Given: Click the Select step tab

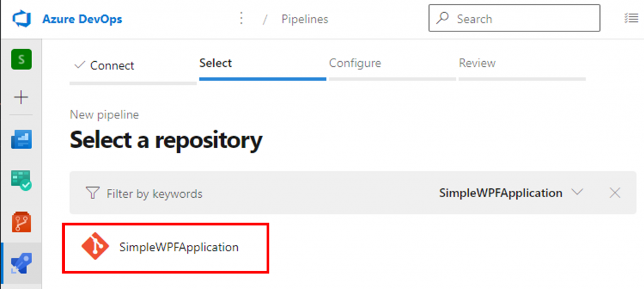Looking at the screenshot, I should [216, 63].
